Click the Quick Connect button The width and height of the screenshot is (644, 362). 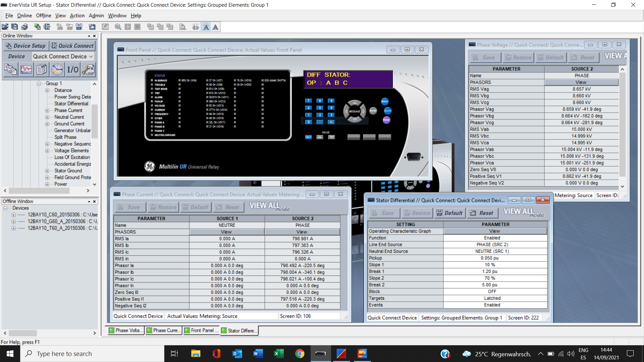pos(73,46)
